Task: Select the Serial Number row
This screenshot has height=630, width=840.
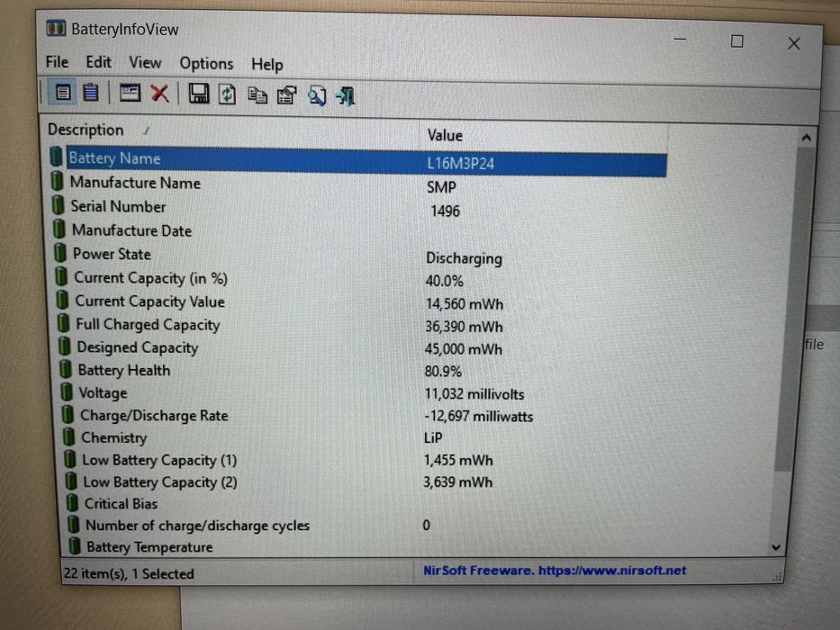Action: 358,208
